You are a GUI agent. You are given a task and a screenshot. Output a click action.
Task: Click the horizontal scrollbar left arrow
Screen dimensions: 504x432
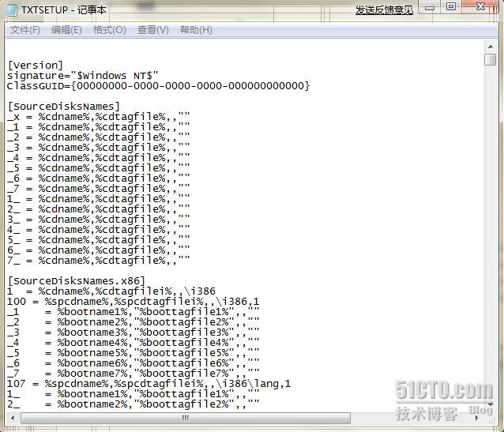click(12, 418)
